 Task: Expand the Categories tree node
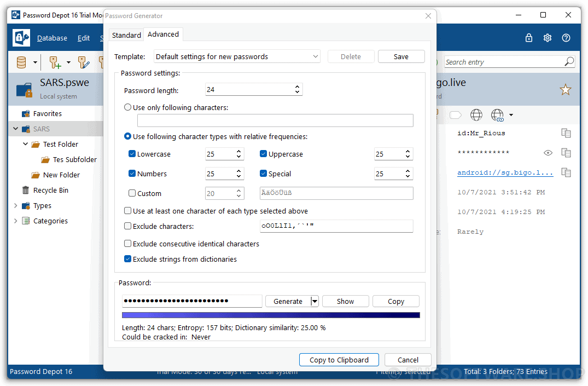[x=15, y=221]
